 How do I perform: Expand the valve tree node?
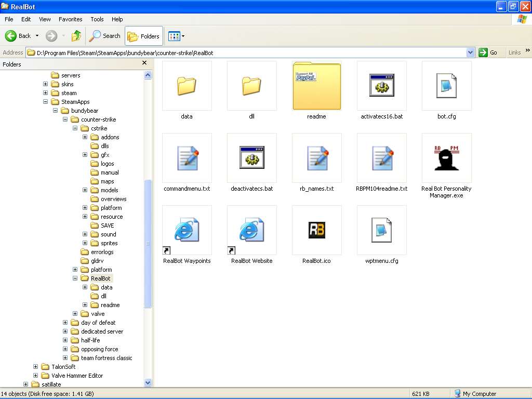coord(75,313)
